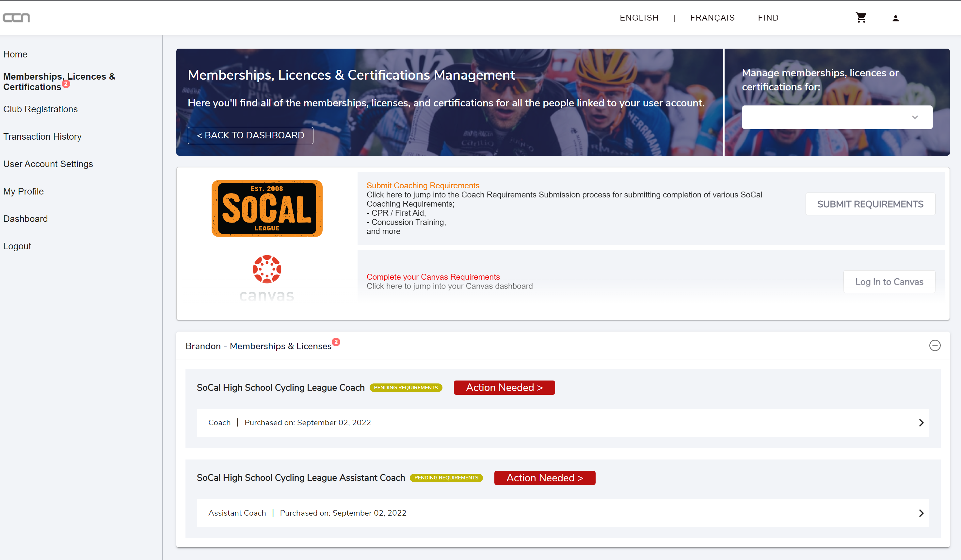
Task: Click the Memberships sidebar notification badge
Action: [x=66, y=84]
